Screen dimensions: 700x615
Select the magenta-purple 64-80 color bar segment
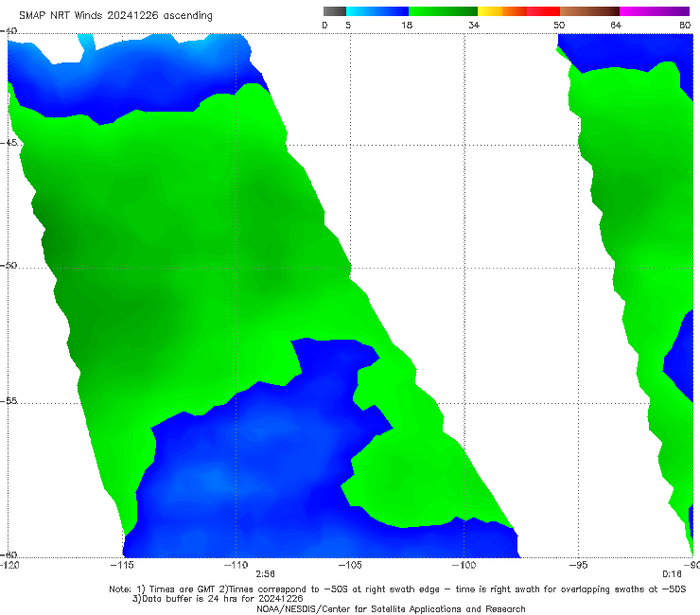tap(655, 11)
